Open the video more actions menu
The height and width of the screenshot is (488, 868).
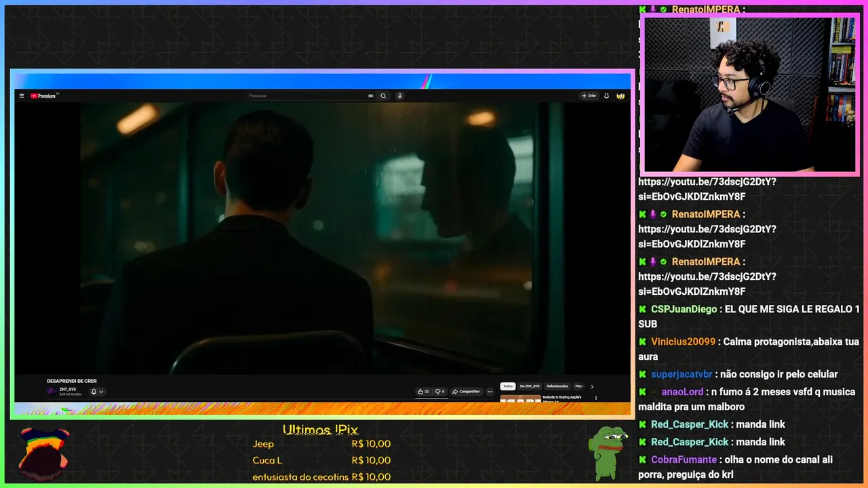click(490, 392)
